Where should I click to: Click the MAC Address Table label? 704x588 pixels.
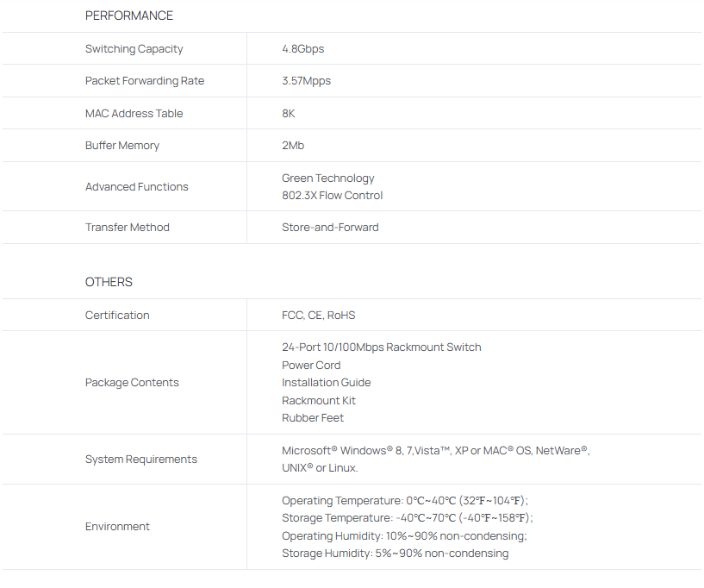[x=134, y=114]
